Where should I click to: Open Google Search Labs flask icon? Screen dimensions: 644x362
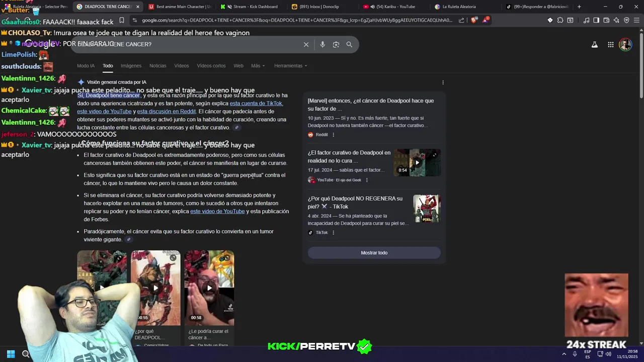pyautogui.click(x=594, y=45)
